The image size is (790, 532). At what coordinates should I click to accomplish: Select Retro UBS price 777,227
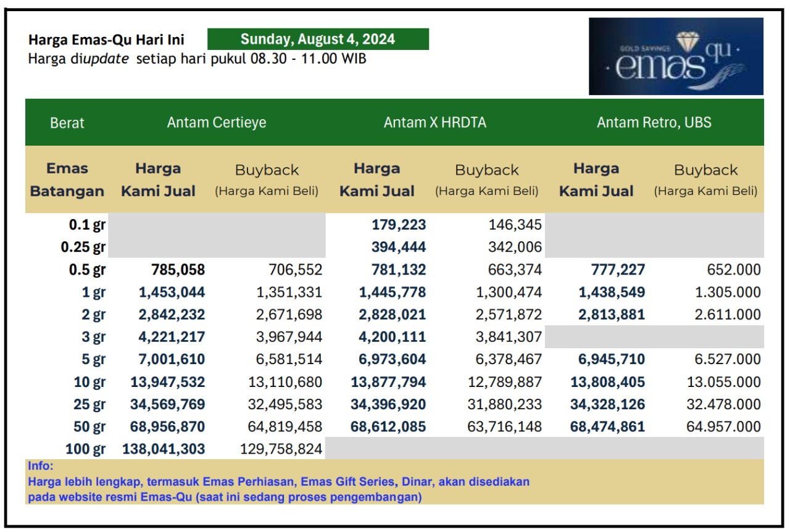pos(618,270)
